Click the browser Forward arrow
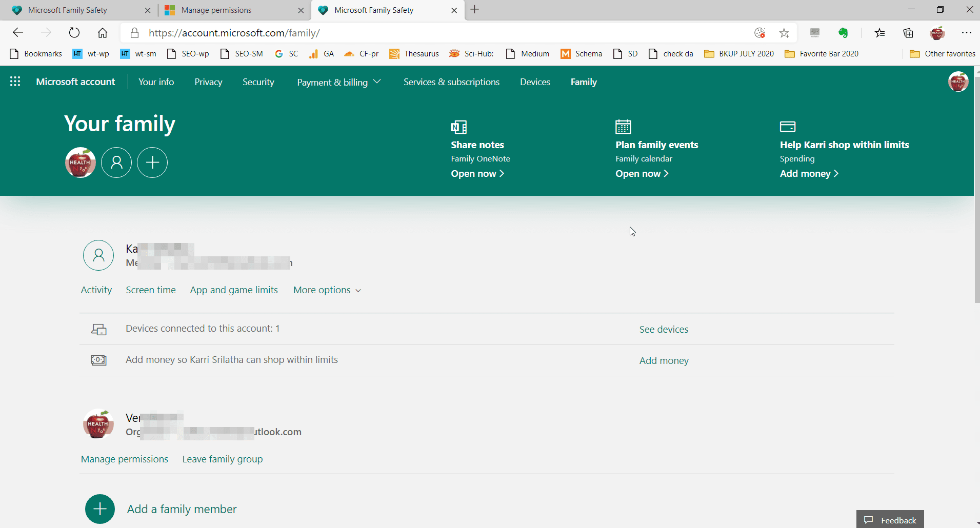The height and width of the screenshot is (528, 980). click(46, 33)
